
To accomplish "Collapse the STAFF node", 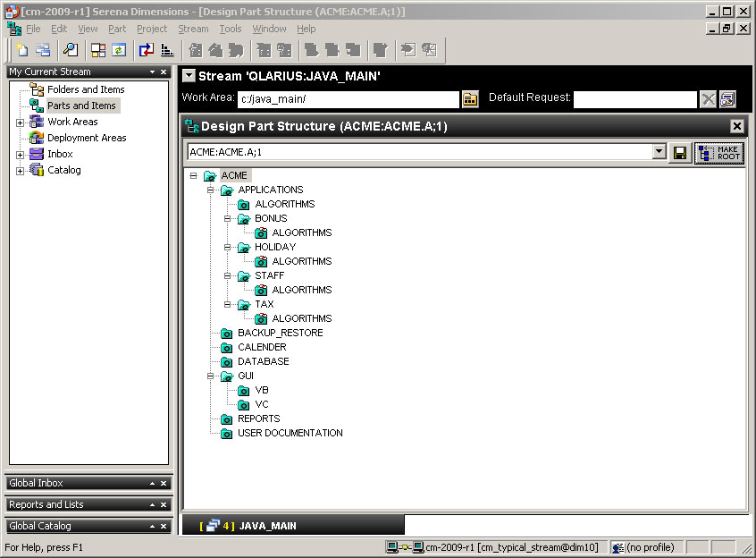I will (228, 275).
